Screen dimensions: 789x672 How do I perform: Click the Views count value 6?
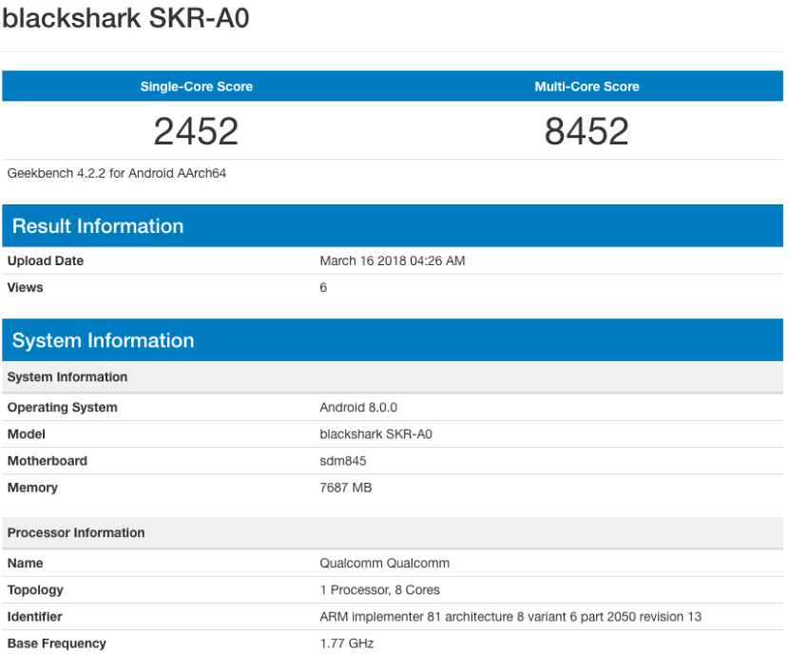[x=323, y=287]
